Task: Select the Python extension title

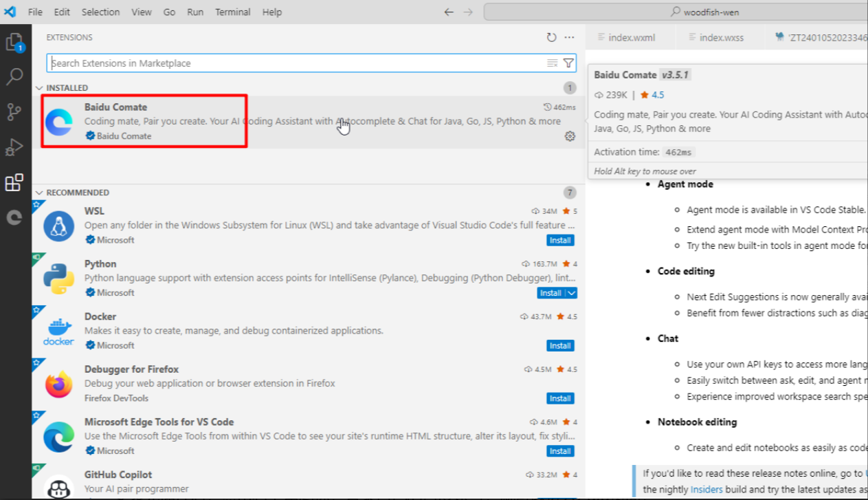Action: (x=100, y=264)
